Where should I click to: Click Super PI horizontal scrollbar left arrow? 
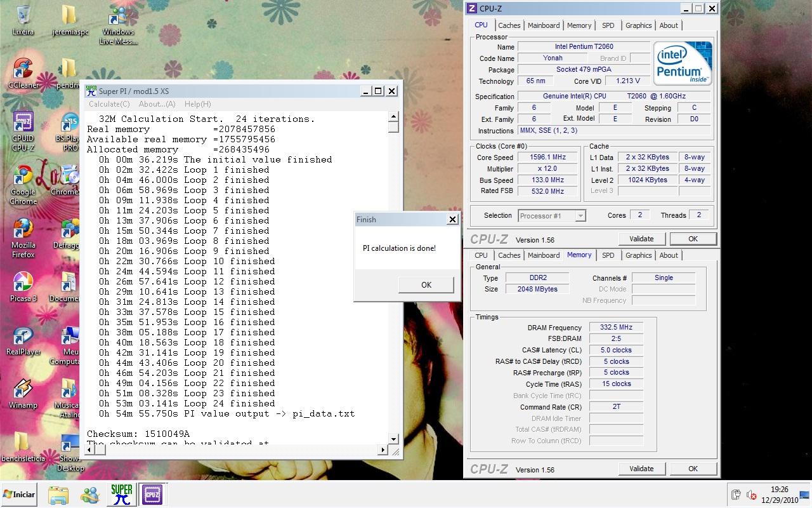90,450
